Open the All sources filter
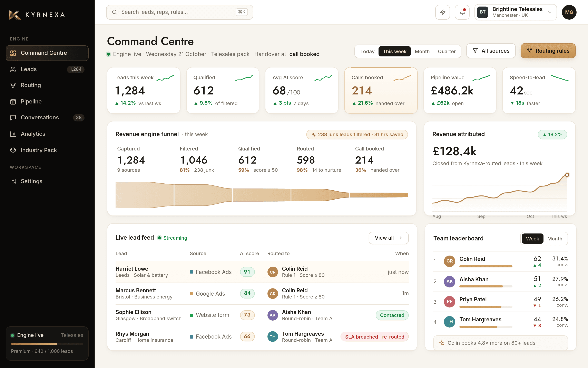 click(491, 51)
